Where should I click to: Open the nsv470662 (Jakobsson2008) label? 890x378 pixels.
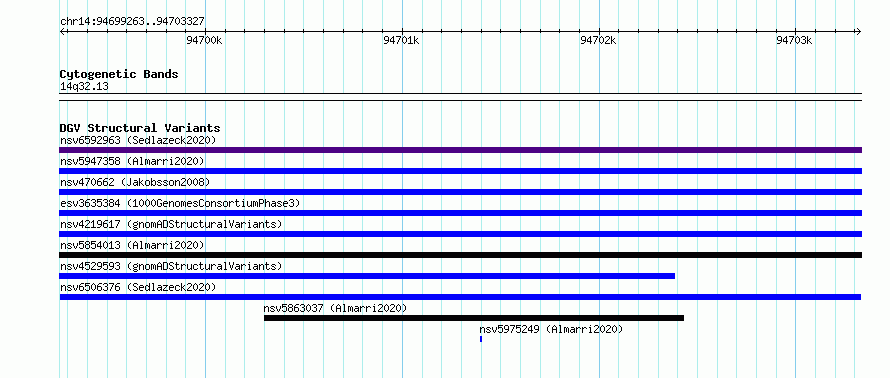click(135, 182)
